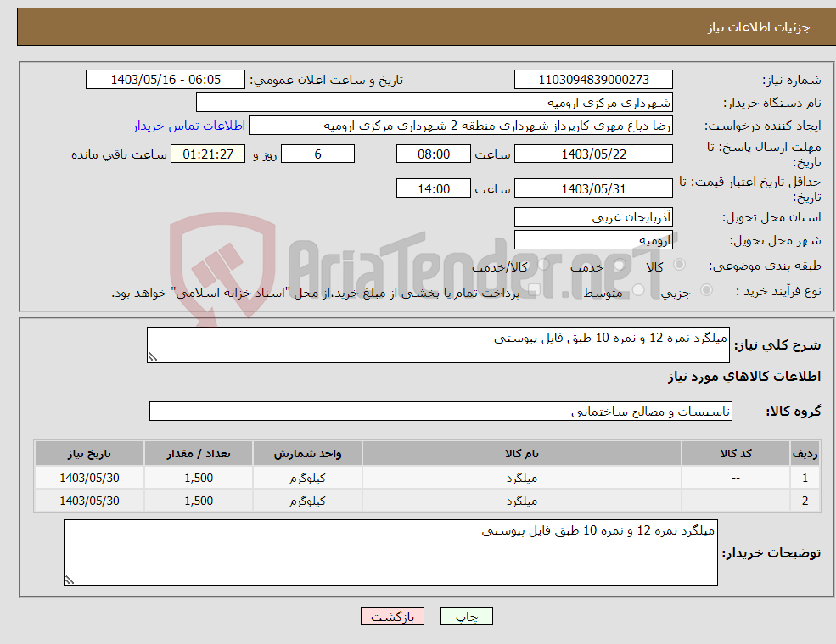Click the reply deadline date 1403/05/22
The image size is (836, 644).
pos(593,154)
